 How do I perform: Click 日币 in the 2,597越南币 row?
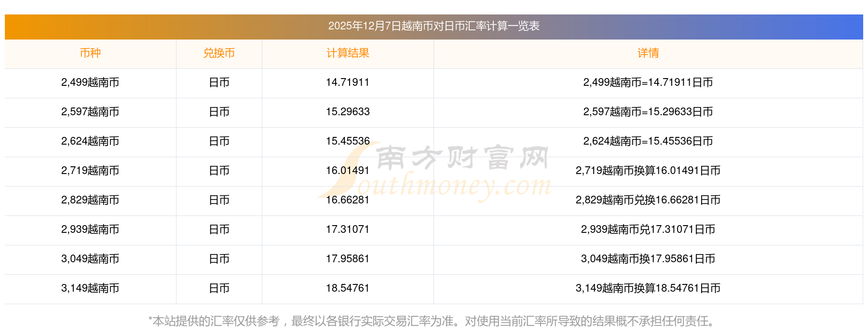219,112
